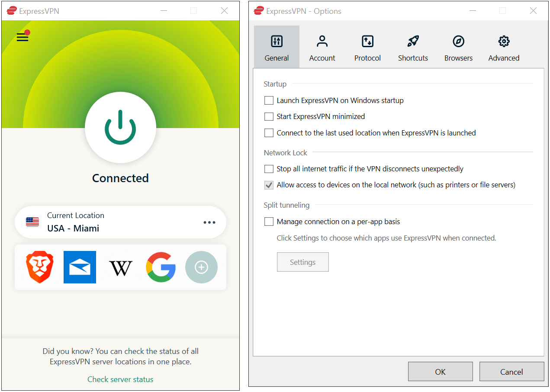Minimize the ExpressVPN main window
The height and width of the screenshot is (392, 550).
(163, 11)
